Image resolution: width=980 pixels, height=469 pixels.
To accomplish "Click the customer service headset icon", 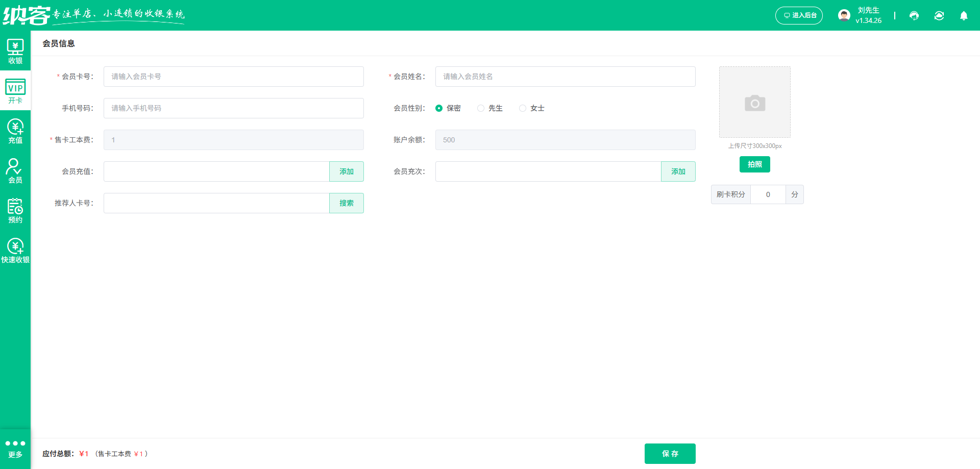I will coord(914,16).
